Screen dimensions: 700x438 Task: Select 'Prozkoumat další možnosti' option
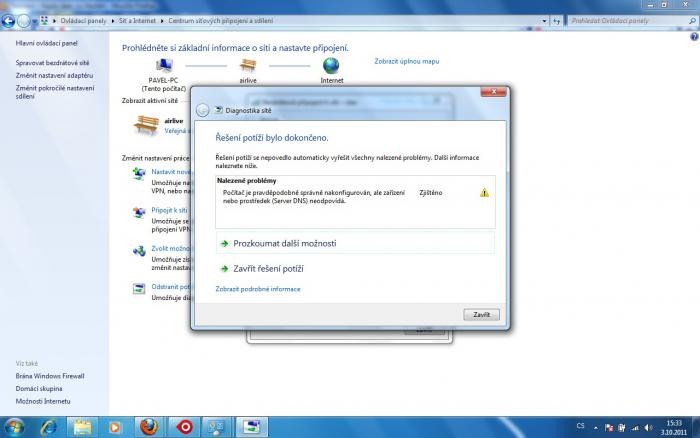[x=285, y=243]
